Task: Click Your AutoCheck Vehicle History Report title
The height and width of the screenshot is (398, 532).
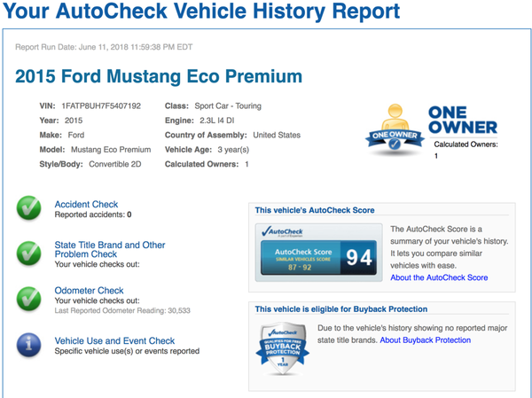Action: [201, 11]
